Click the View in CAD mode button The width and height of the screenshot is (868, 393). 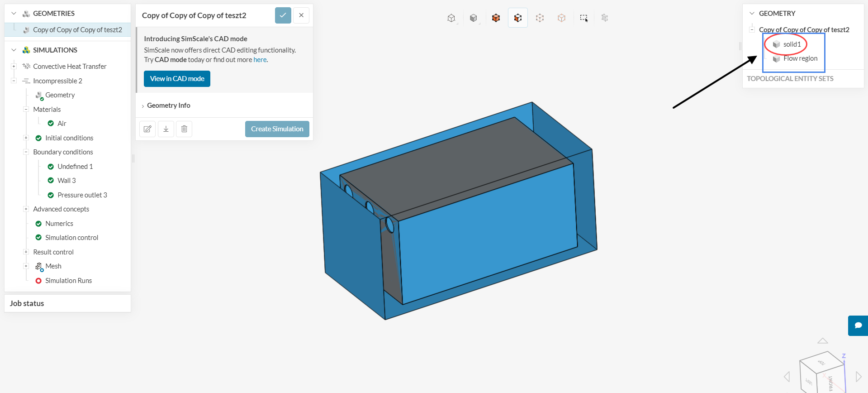coord(177,79)
